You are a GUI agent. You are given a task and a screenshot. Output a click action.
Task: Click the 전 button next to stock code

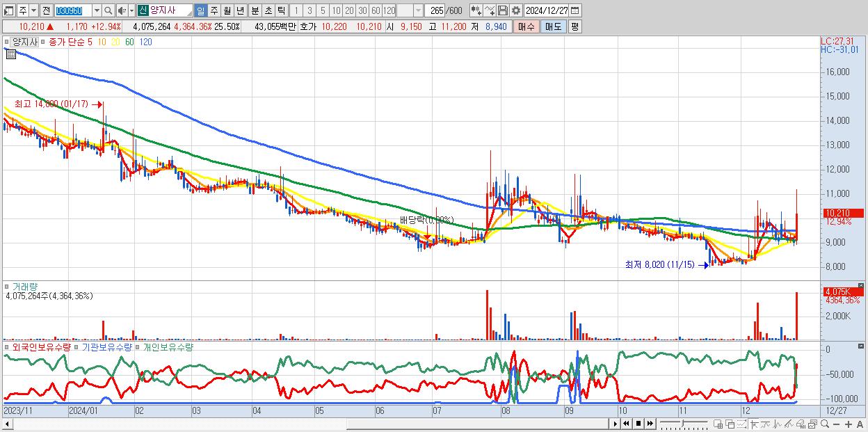coord(46,10)
